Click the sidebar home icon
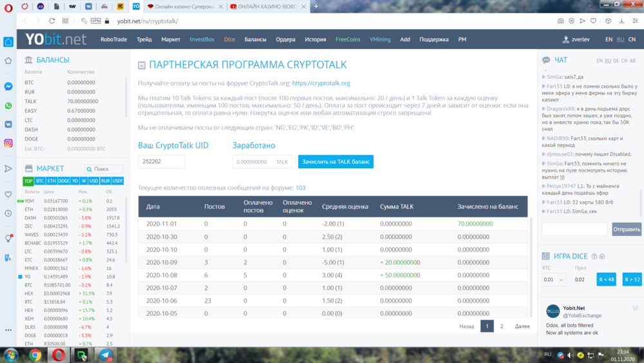This screenshot has height=363, width=644. pos(8,42)
